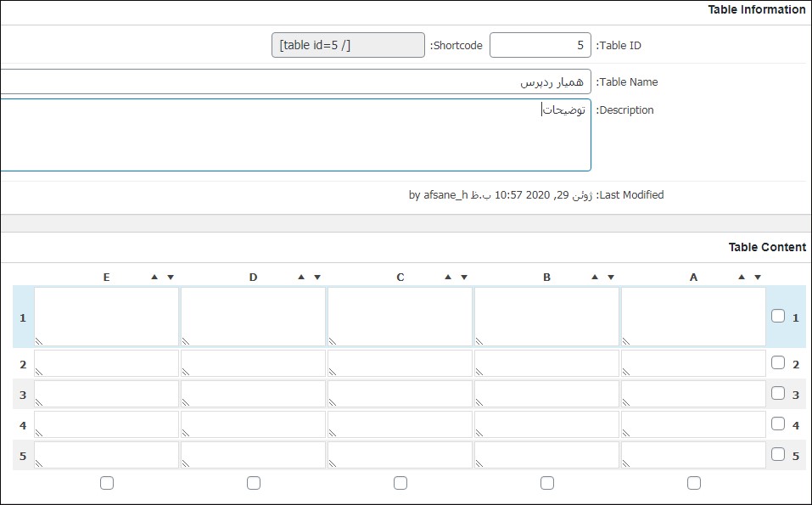Sort column A ascending arrow

pos(742,277)
